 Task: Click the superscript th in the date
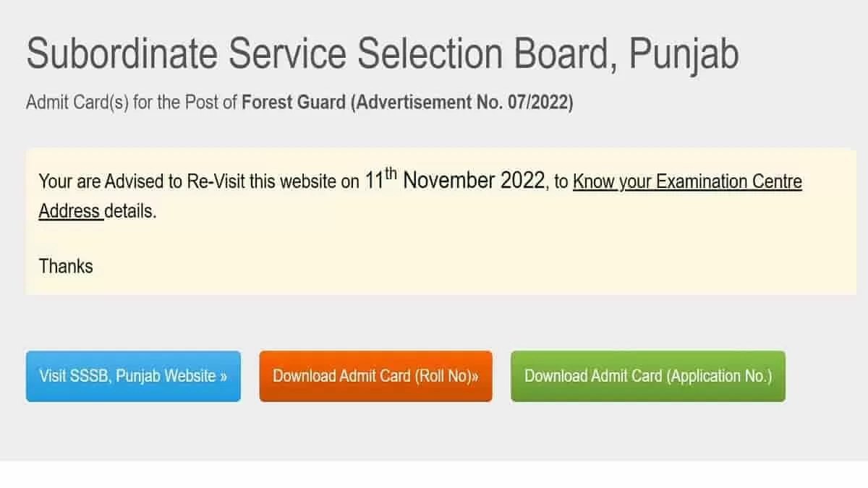click(x=391, y=174)
